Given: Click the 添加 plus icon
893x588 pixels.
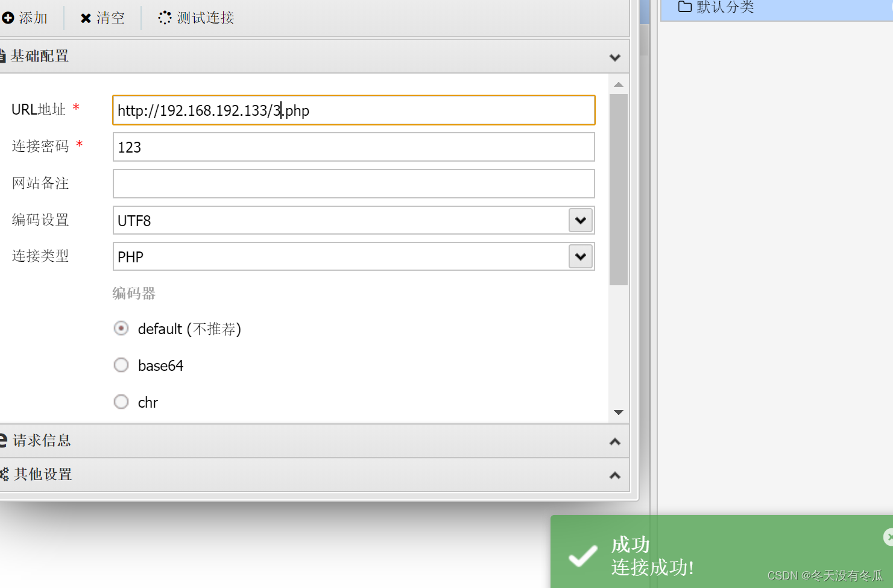Looking at the screenshot, I should 8,17.
